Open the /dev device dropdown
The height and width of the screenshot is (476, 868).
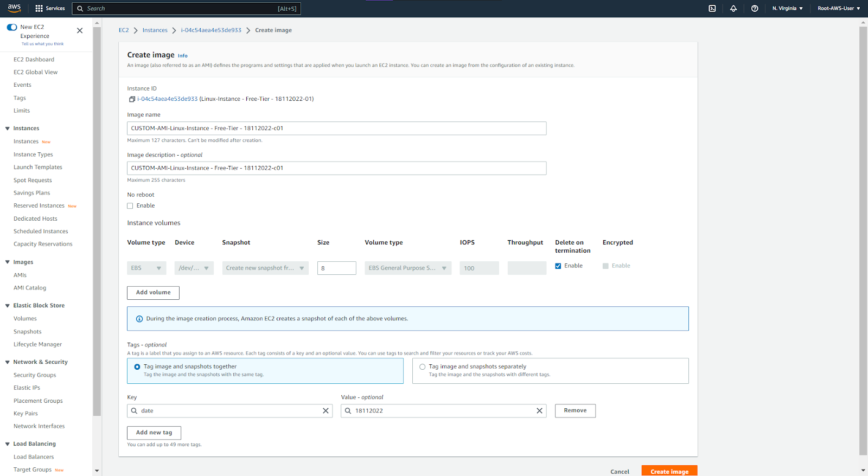pos(194,268)
